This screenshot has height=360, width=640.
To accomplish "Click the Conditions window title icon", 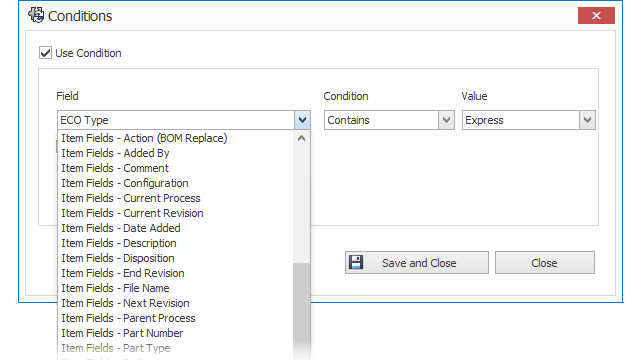I will point(36,16).
